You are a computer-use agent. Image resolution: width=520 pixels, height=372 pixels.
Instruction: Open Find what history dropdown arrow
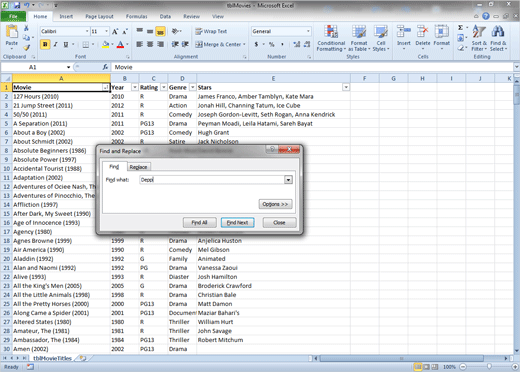pyautogui.click(x=288, y=180)
